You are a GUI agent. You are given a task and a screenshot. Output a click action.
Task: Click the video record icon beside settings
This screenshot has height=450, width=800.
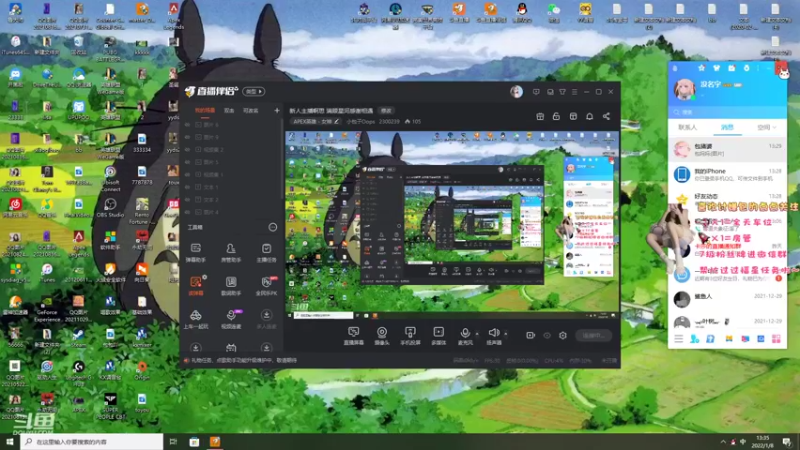531,335
